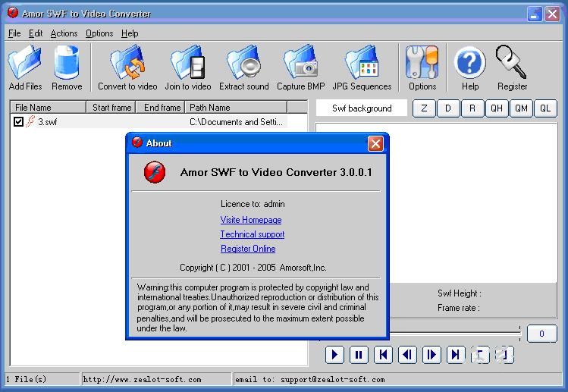Click the 3.swf Flash file icon
The image size is (568, 392).
pos(30,121)
